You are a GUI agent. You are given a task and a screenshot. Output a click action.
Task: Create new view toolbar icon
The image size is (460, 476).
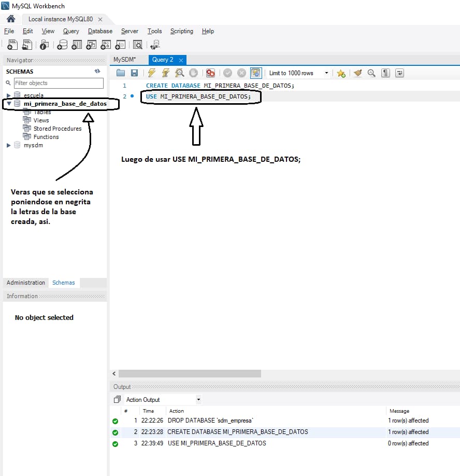click(x=91, y=45)
